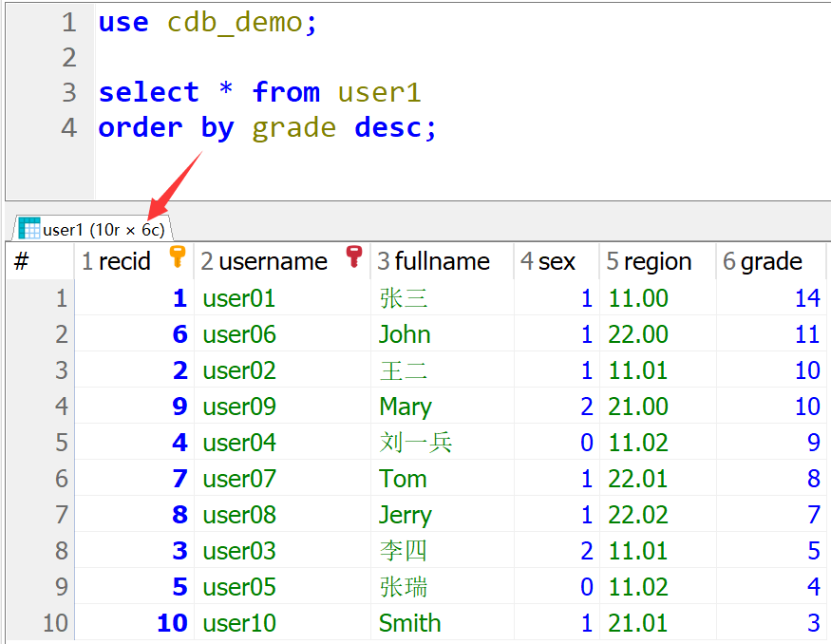Click the table icon on the user1 result tab
The image size is (831, 644).
click(29, 229)
